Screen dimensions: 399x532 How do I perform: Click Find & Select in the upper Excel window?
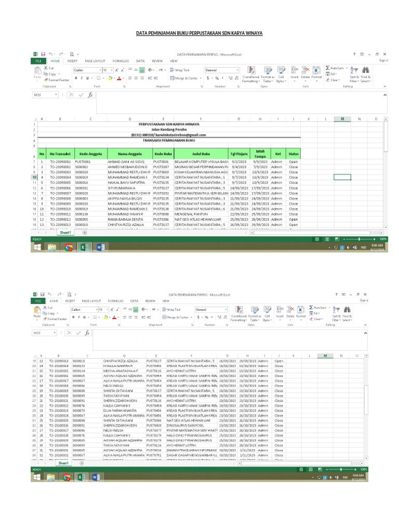(366, 74)
